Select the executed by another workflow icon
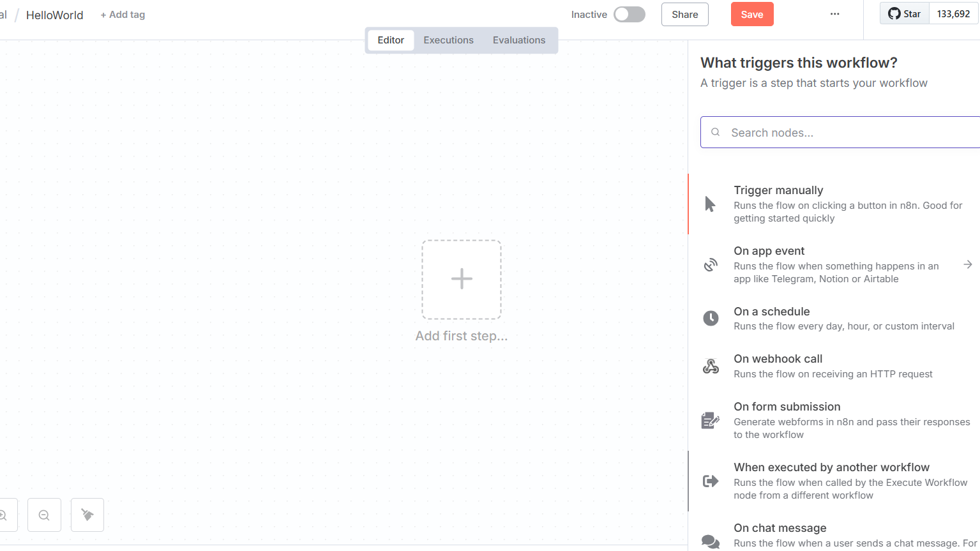 [x=710, y=481]
